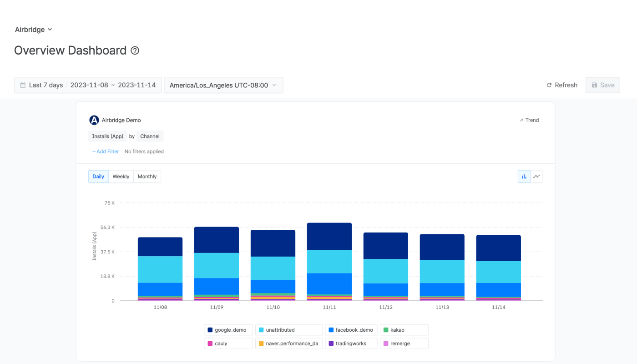Click the Add Filter link
Viewport: 637px width, 364px height.
tap(106, 152)
